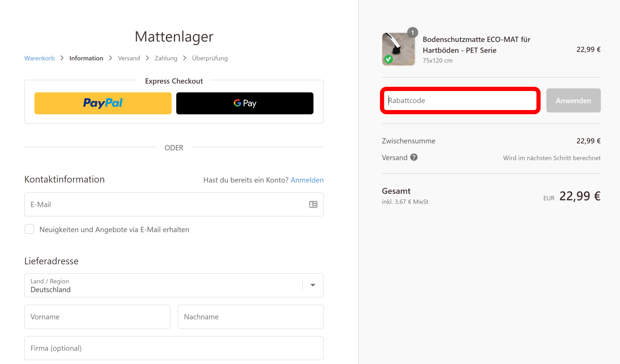Screen dimensions: 620x364
Task: Click the quantity badge on product image
Action: point(412,32)
